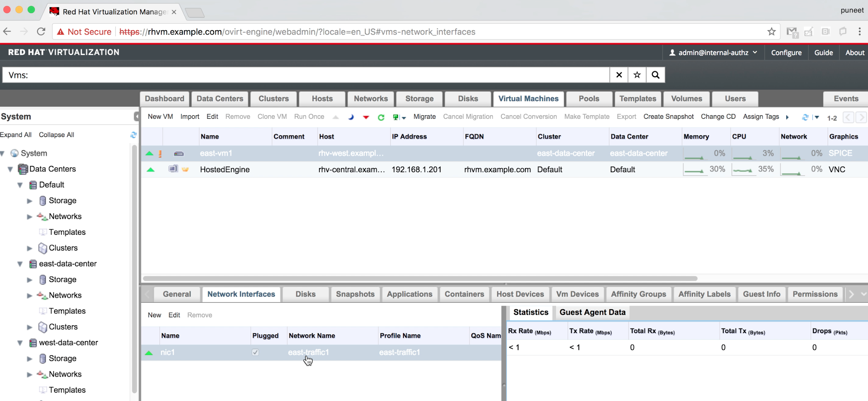Image resolution: width=868 pixels, height=401 pixels.
Task: Click the green reboot VM icon
Action: coord(381,117)
